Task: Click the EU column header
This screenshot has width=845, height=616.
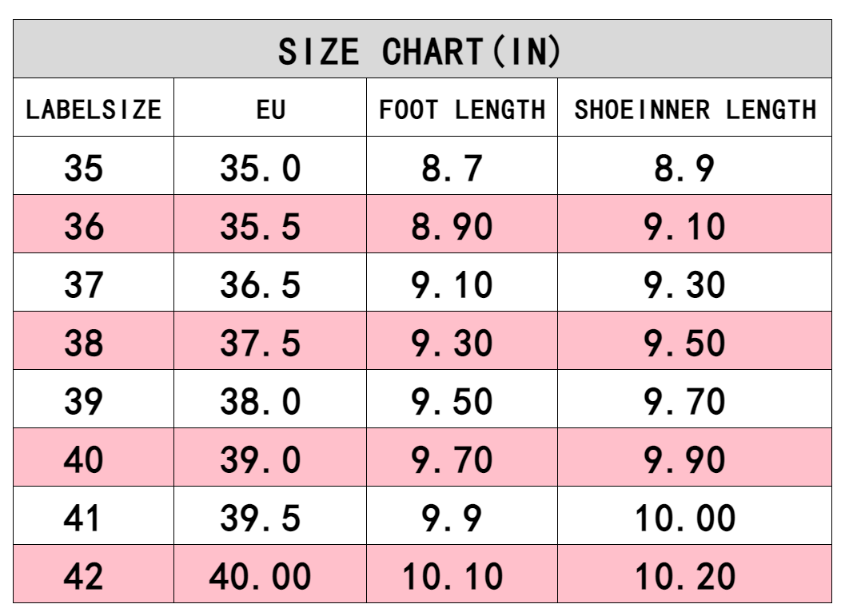Action: coord(270,109)
